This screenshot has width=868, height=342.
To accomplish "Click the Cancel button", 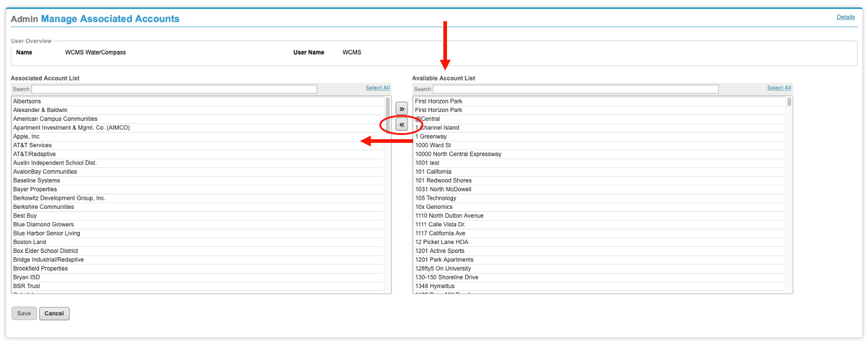I will coord(54,314).
